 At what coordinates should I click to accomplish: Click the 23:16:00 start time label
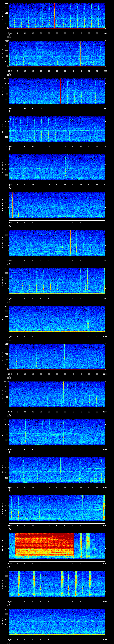(9, 601)
